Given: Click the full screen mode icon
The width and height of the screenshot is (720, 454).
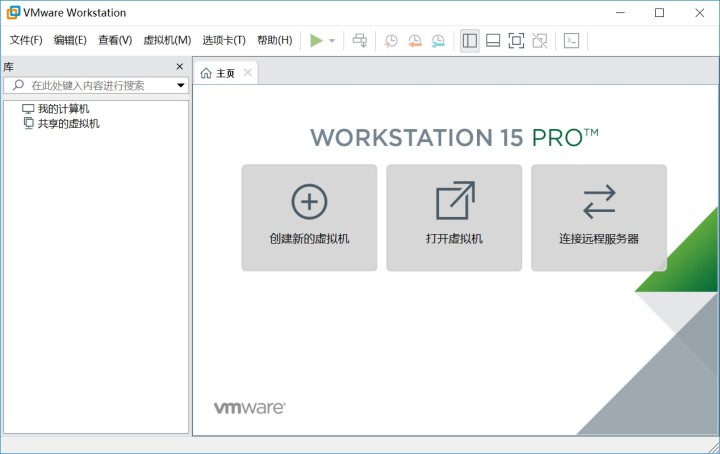Looking at the screenshot, I should (516, 40).
